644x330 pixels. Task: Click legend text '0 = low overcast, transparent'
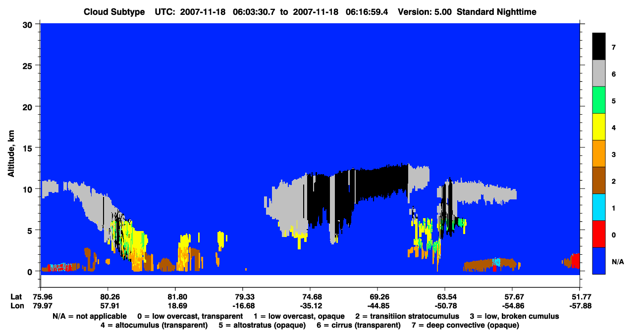190,316
